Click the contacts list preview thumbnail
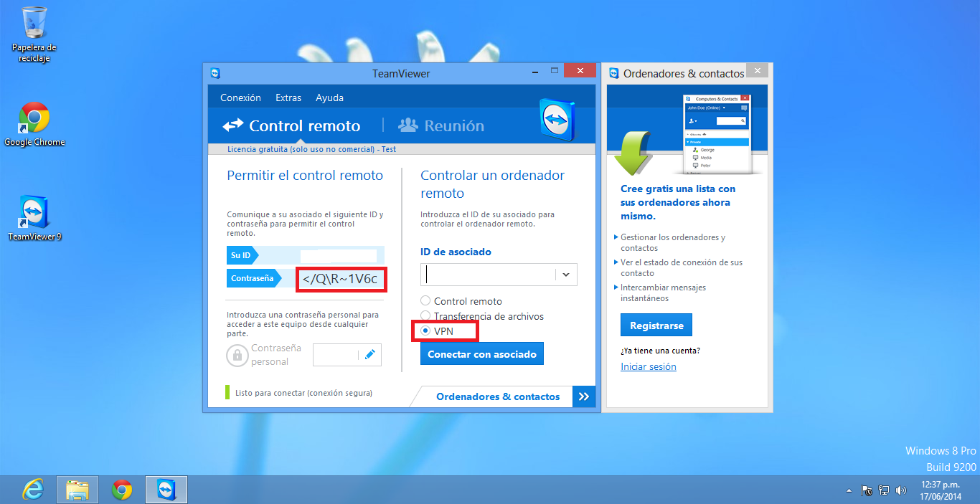 tap(716, 133)
